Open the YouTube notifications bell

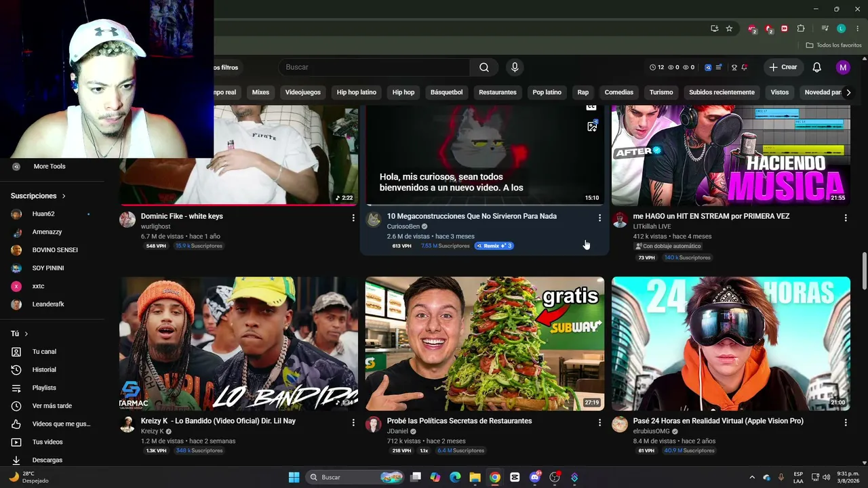(x=817, y=67)
